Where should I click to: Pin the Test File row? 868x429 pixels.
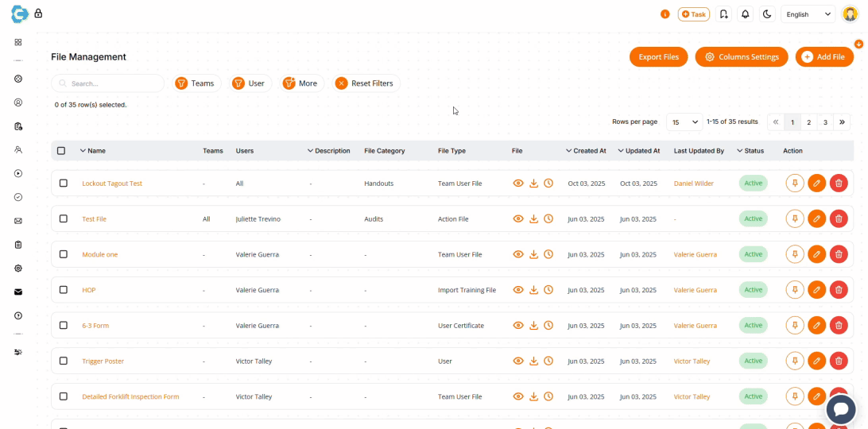(794, 219)
